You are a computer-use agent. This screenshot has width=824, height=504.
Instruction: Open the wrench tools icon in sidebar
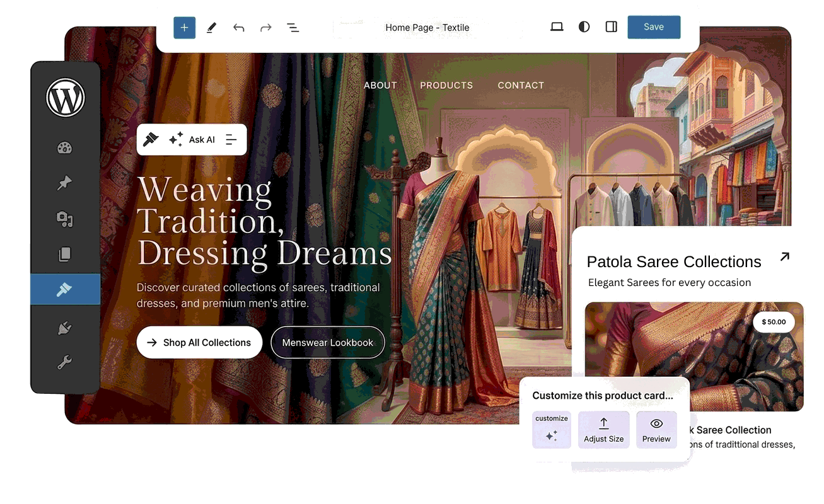coord(64,362)
